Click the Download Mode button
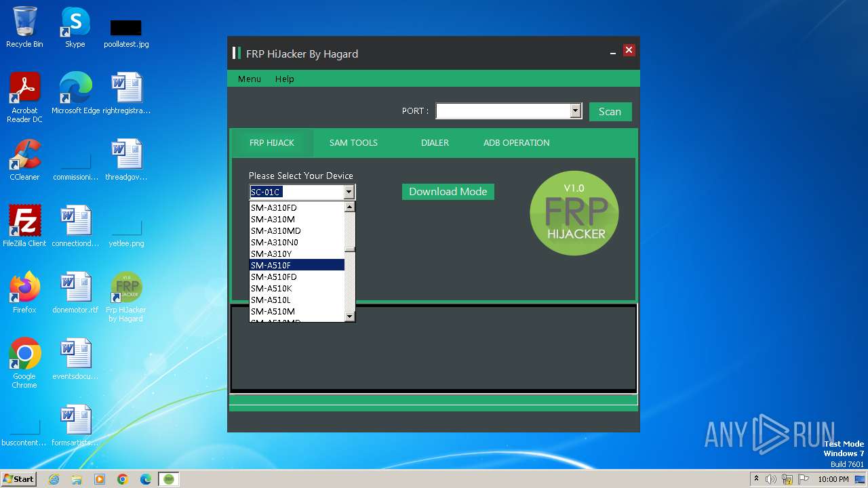Screen dimensions: 868x488 (448, 192)
